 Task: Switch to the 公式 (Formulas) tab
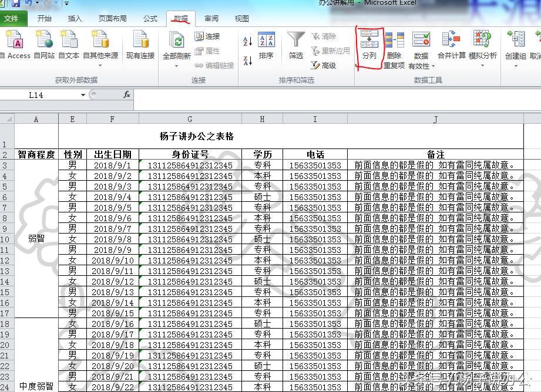click(x=150, y=18)
